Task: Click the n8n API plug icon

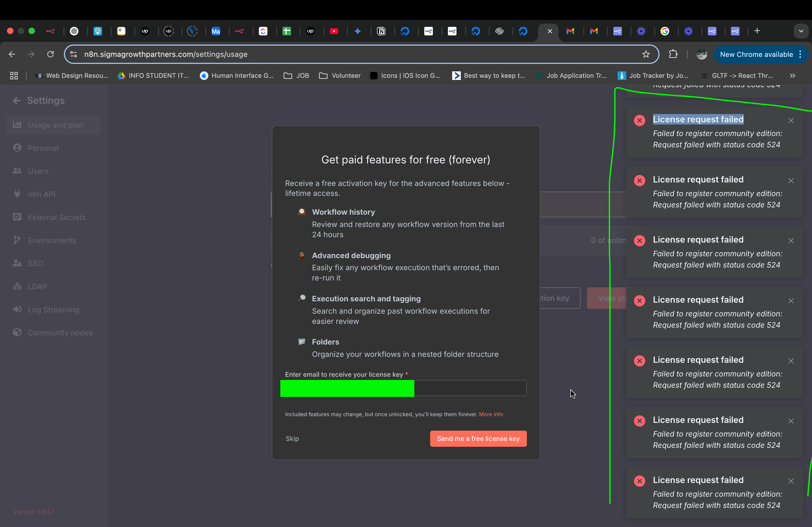Action: tap(17, 194)
